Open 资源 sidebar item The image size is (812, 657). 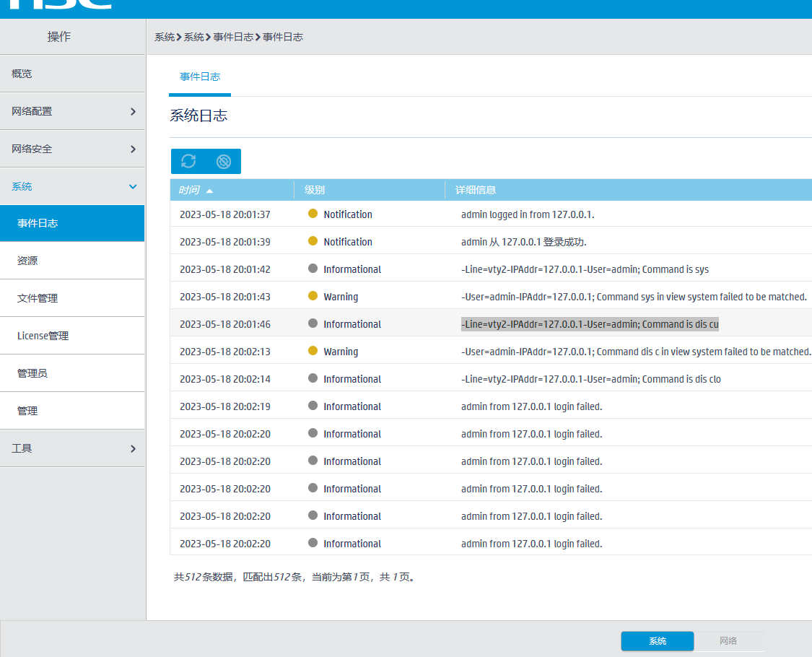pos(72,261)
